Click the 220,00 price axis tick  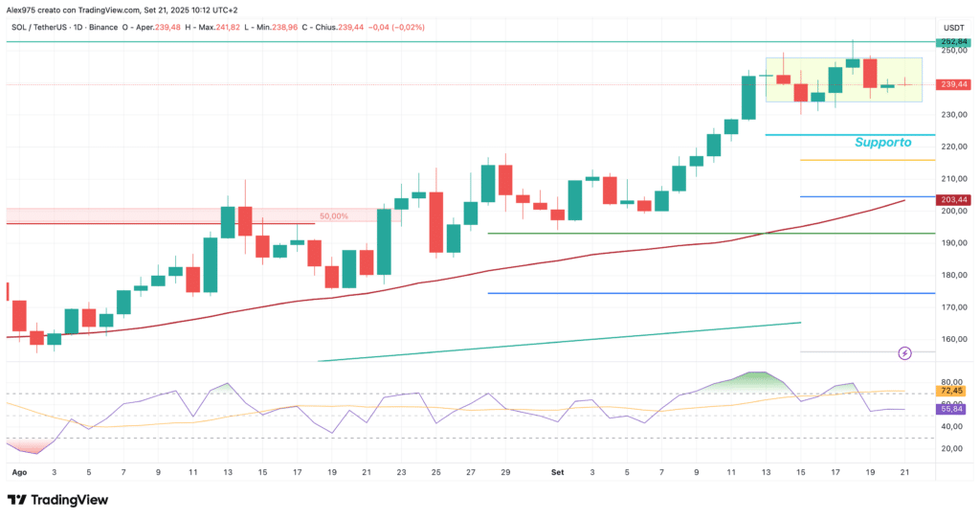[x=954, y=147]
